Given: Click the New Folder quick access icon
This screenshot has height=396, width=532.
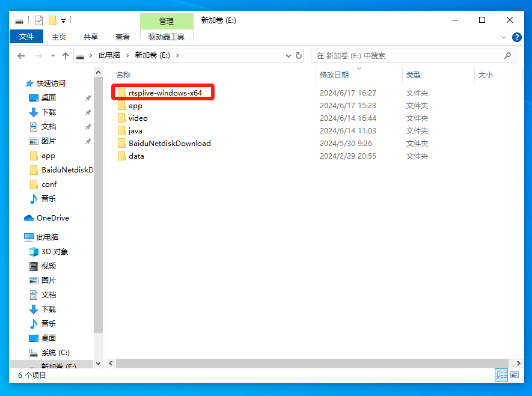Looking at the screenshot, I should [x=52, y=20].
